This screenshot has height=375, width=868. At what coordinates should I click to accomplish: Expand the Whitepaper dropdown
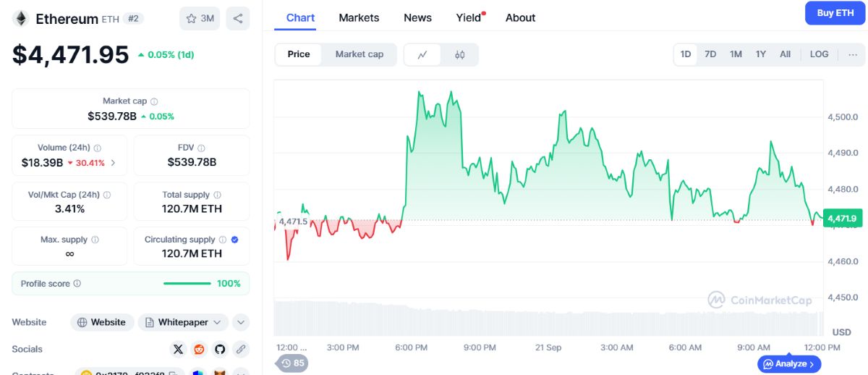pos(183,322)
